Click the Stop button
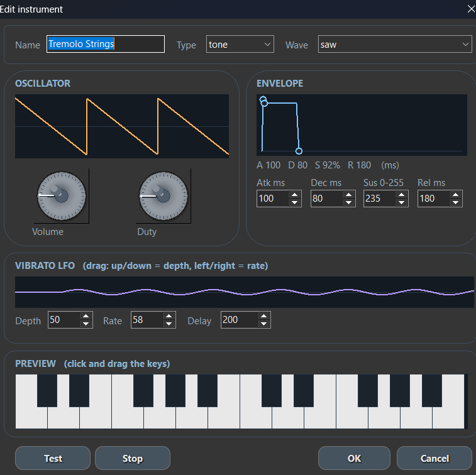Viewport: 476px width, 475px height. click(x=133, y=458)
